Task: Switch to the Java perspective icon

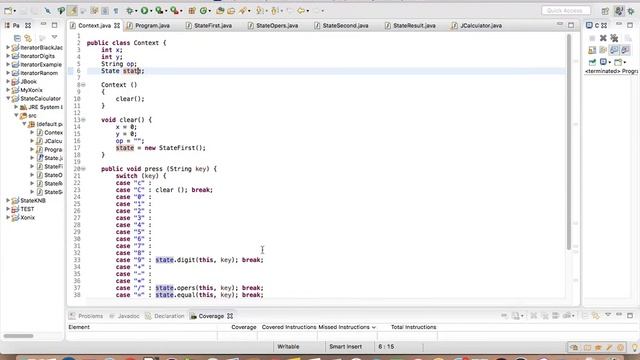Action: (x=619, y=11)
